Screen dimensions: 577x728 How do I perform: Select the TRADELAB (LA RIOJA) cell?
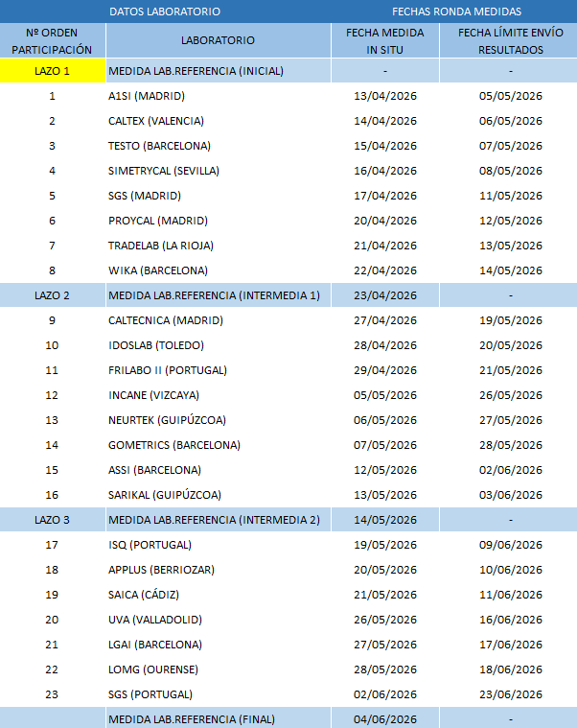point(161,246)
